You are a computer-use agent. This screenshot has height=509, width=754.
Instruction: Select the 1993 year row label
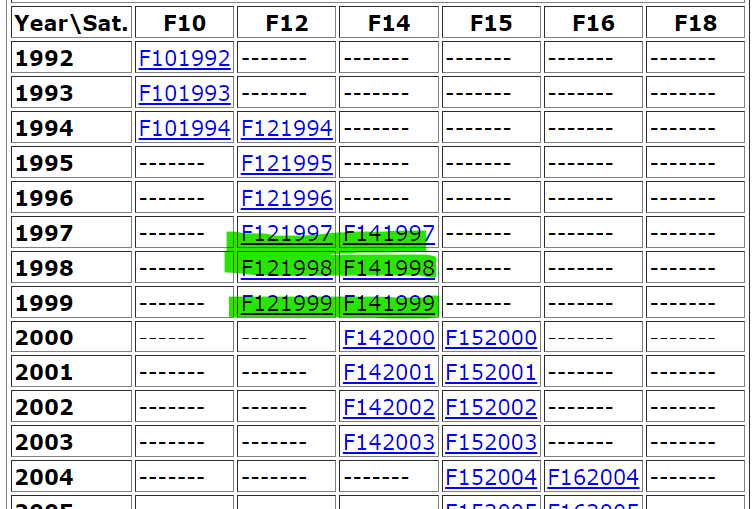click(72, 92)
